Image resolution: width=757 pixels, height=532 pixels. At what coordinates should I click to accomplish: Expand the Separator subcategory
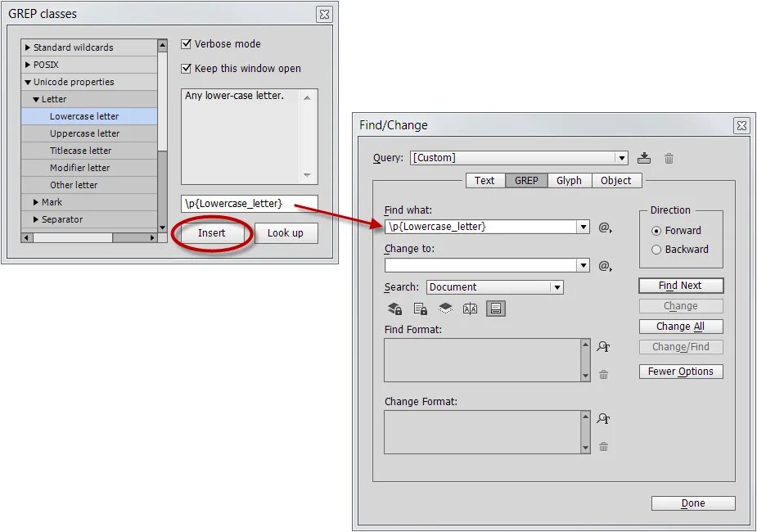[36, 219]
